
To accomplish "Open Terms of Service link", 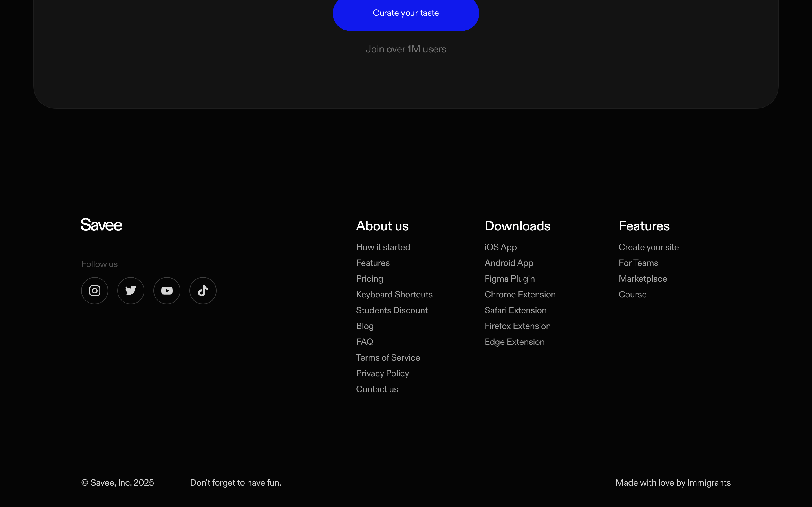I will click(388, 357).
